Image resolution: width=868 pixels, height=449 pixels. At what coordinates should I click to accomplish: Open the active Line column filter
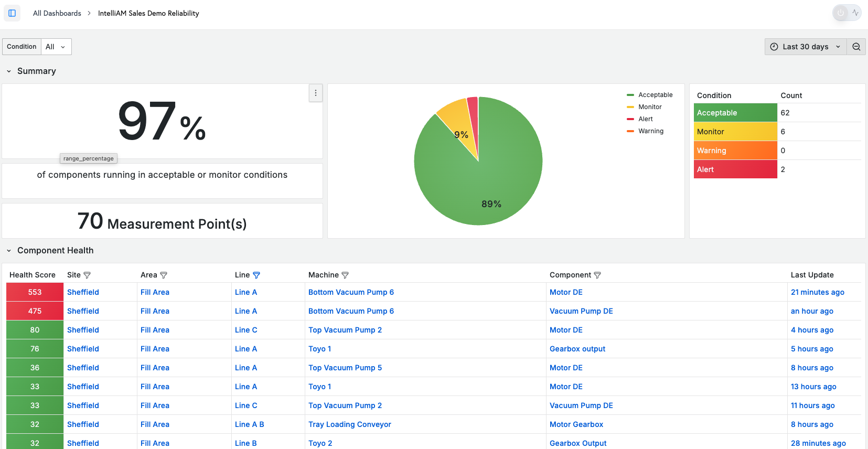coord(256,275)
